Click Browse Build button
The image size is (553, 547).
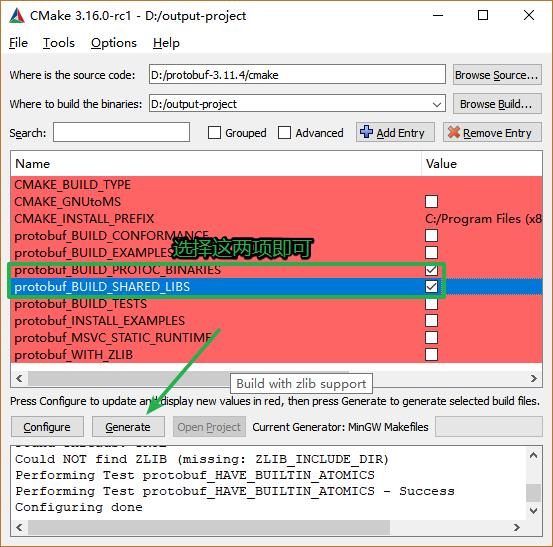(x=497, y=104)
